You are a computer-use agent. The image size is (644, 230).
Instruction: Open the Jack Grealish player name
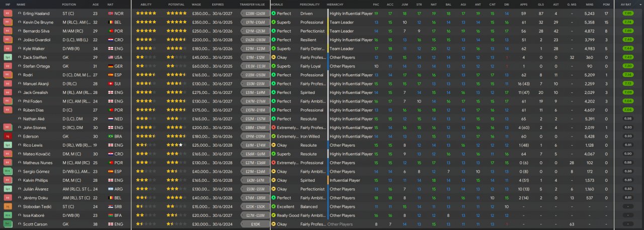click(x=37, y=92)
